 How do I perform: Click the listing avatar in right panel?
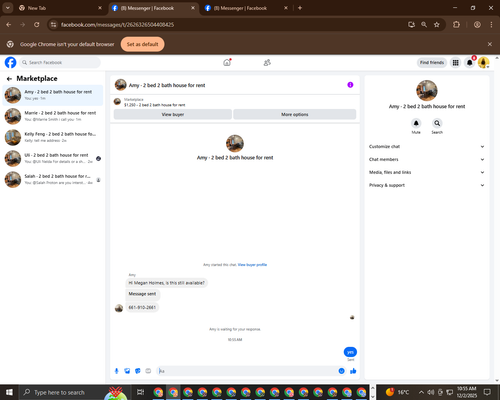pos(427,90)
